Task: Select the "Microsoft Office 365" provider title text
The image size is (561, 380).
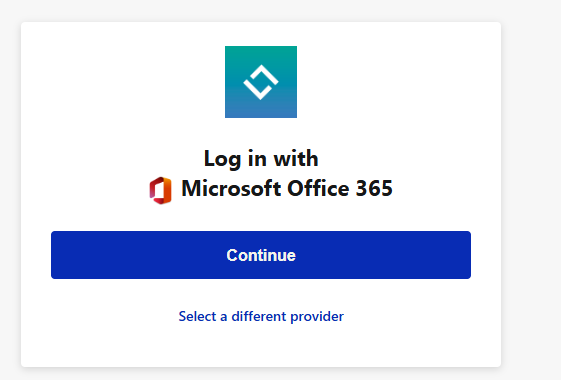Action: [287, 188]
